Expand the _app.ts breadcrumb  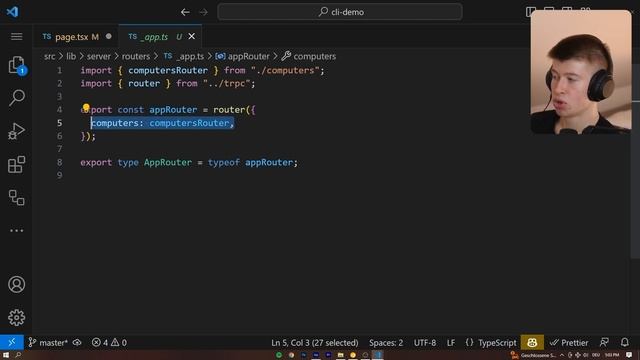[x=184, y=56]
